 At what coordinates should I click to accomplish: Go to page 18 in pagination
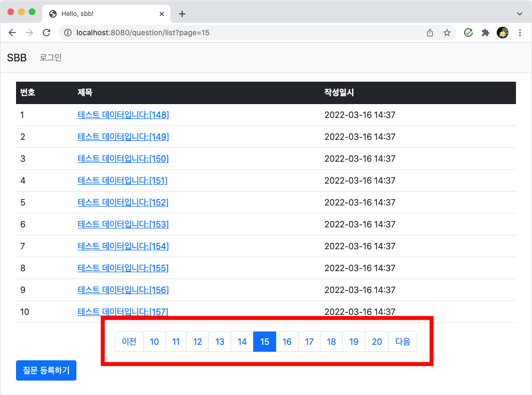click(332, 342)
